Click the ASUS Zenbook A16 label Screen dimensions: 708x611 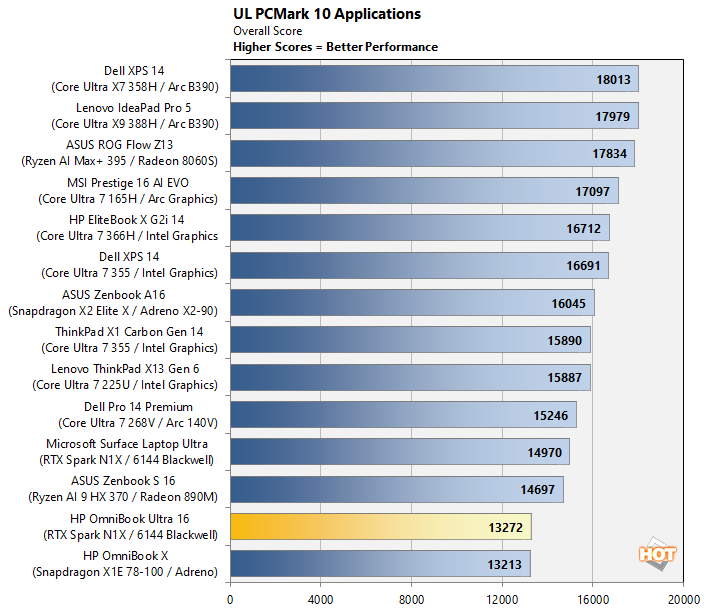[113, 303]
